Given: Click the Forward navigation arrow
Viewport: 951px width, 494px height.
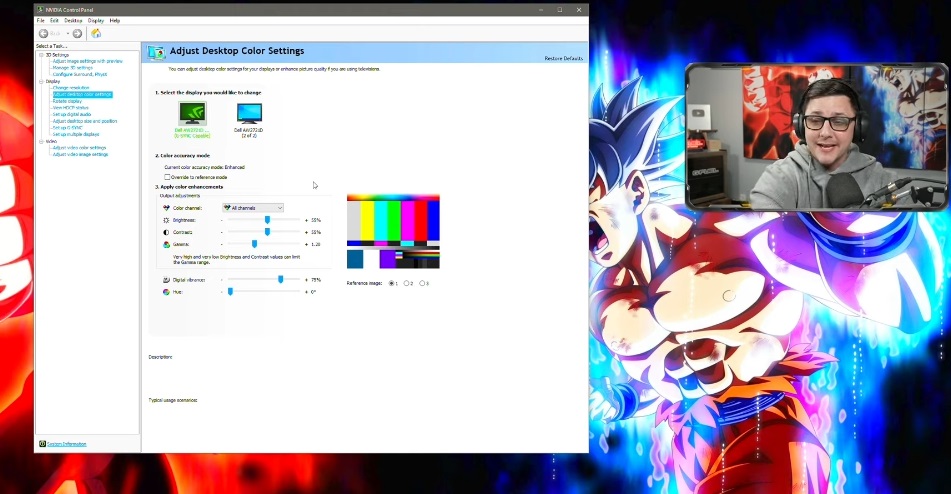Looking at the screenshot, I should (77, 33).
